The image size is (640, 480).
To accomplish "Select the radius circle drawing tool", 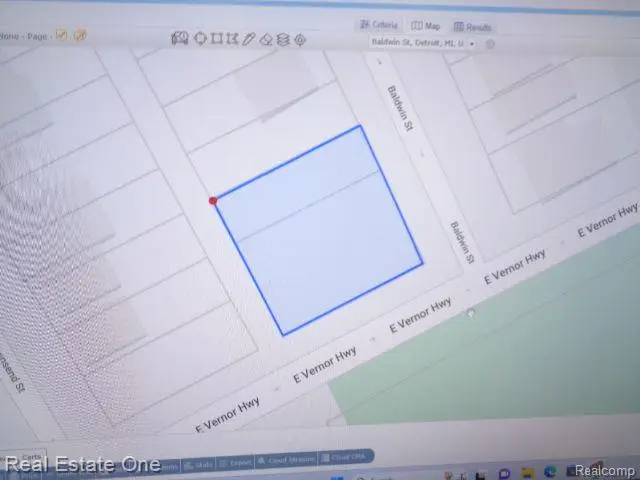I will [x=200, y=38].
